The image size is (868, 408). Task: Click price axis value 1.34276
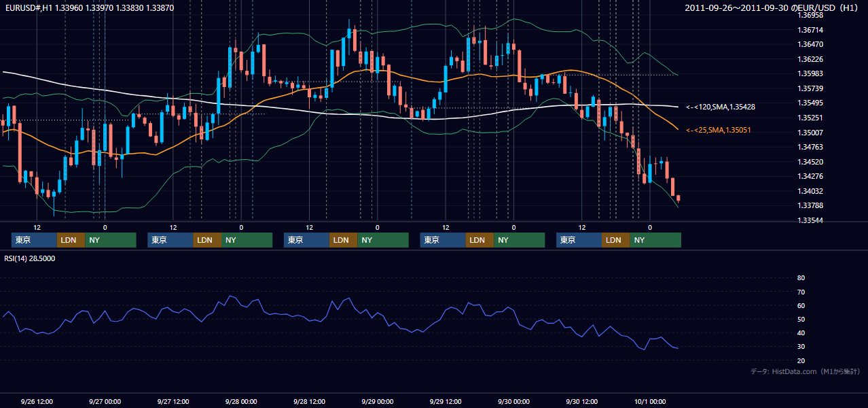point(810,177)
